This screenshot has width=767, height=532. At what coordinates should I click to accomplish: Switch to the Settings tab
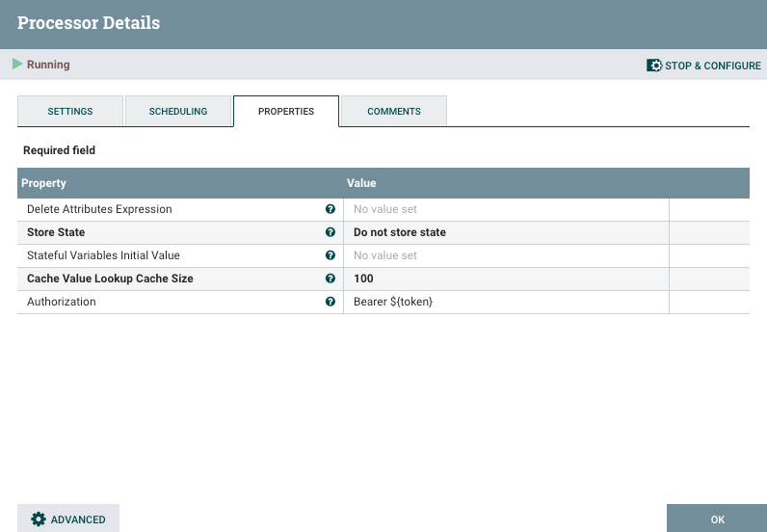point(70,112)
